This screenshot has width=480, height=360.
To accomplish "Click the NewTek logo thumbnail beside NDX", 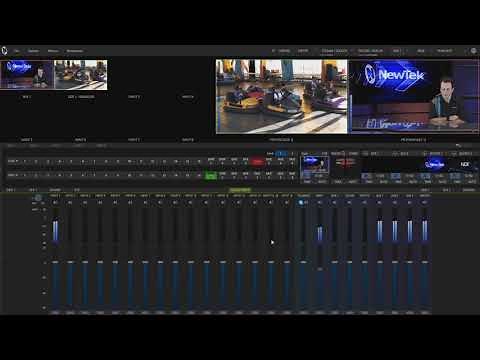I will 435,164.
